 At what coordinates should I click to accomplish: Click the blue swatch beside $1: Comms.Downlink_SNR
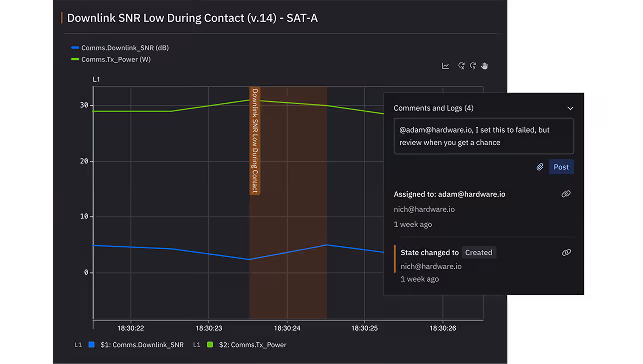92,344
